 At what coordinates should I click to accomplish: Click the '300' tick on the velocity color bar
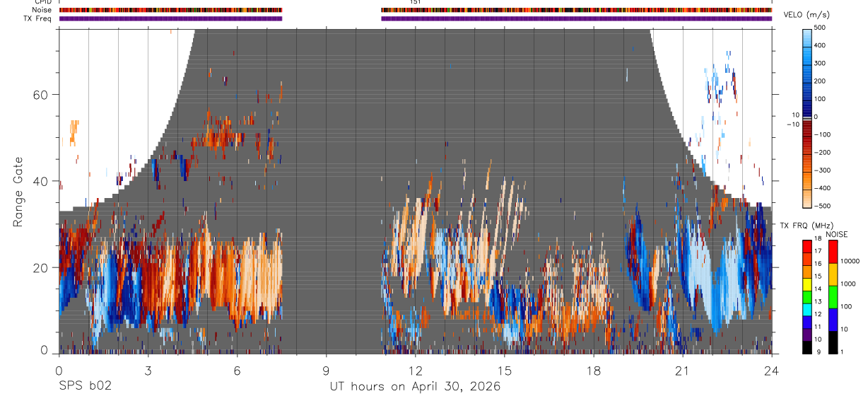(x=821, y=63)
